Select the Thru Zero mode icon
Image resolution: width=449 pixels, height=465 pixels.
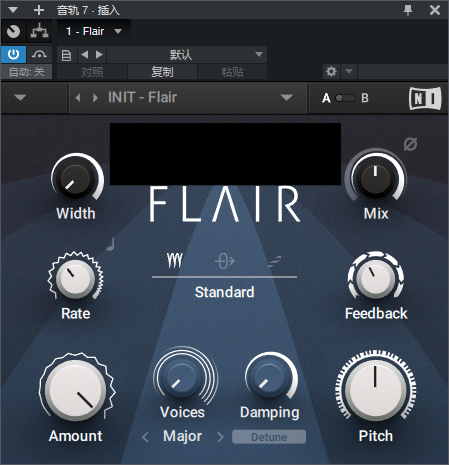tap(225, 261)
